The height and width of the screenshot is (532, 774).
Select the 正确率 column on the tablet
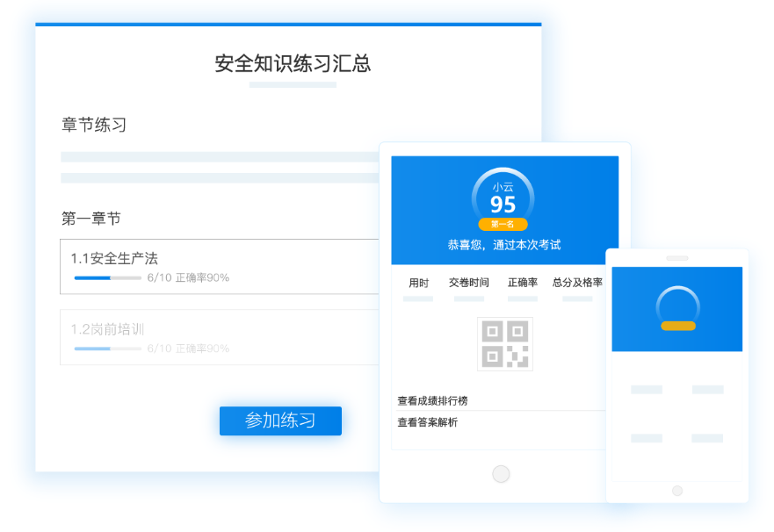click(x=523, y=283)
